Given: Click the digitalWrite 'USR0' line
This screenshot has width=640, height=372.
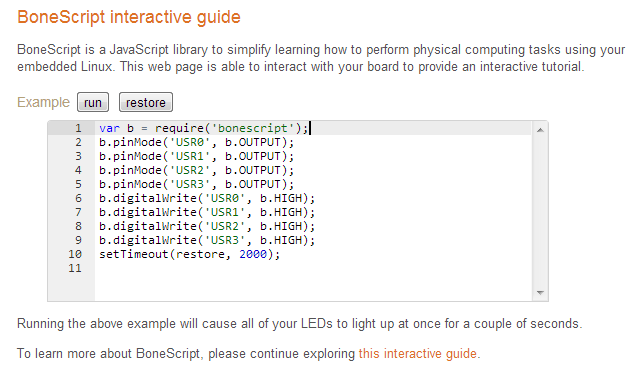Looking at the screenshot, I should [207, 198].
